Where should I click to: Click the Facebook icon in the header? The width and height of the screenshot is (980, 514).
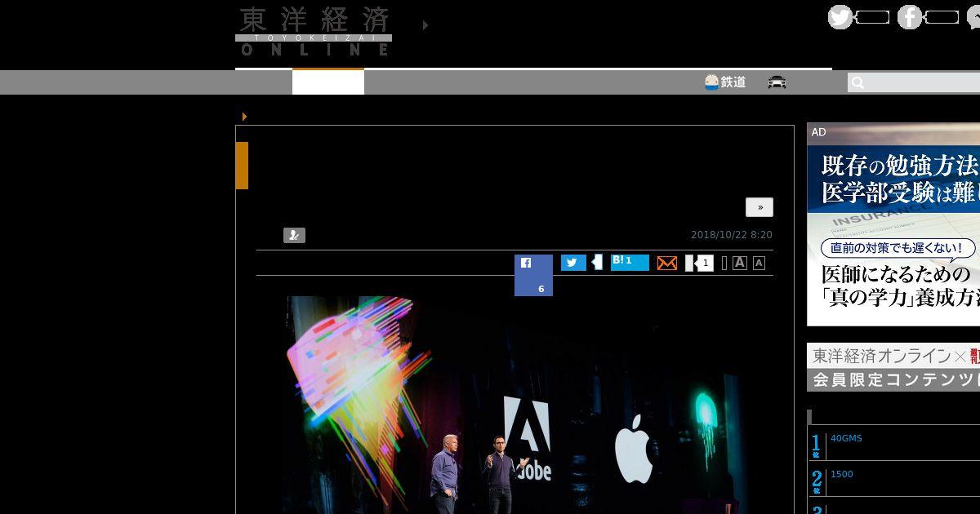pos(910,17)
